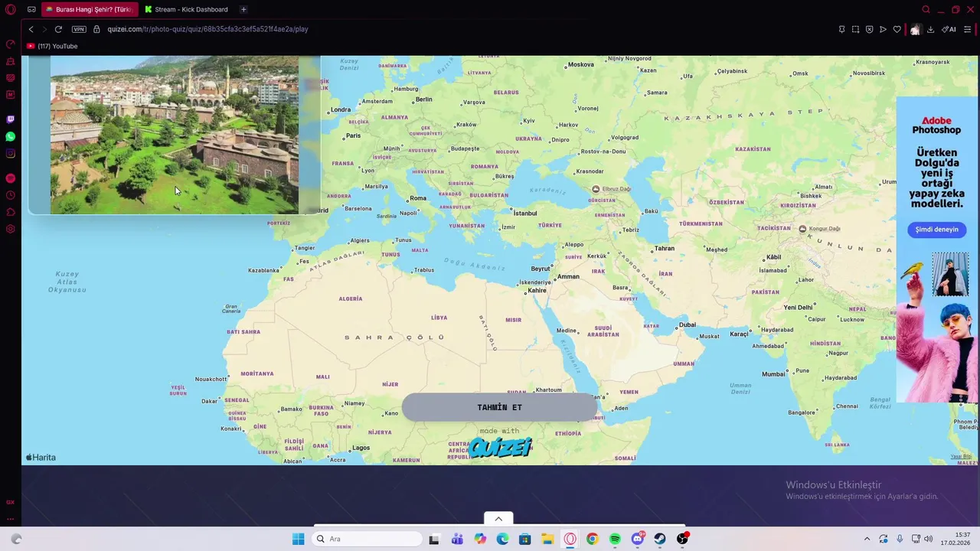
Task: Click the TAHMİN ET guess button
Action: coord(499,407)
